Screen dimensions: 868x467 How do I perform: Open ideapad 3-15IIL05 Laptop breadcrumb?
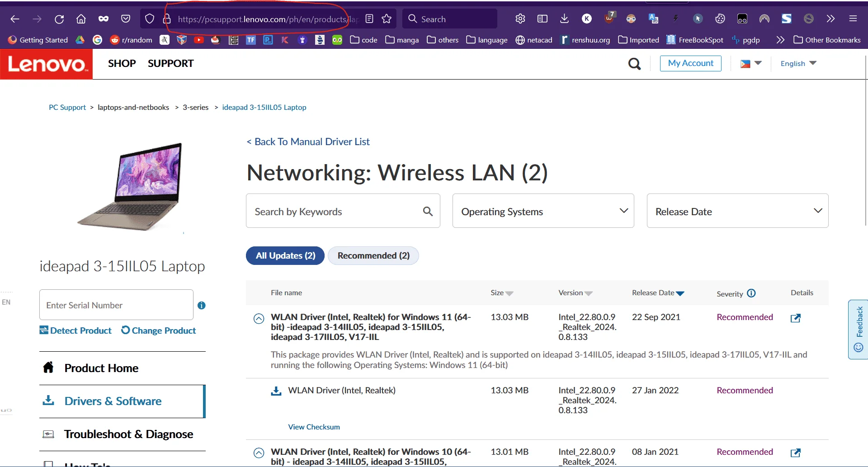point(264,107)
